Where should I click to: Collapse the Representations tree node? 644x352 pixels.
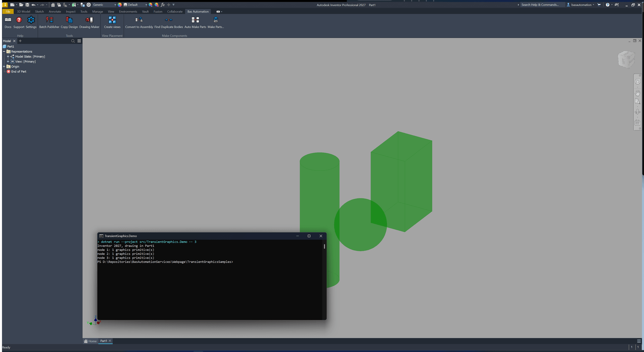[x=4, y=51]
